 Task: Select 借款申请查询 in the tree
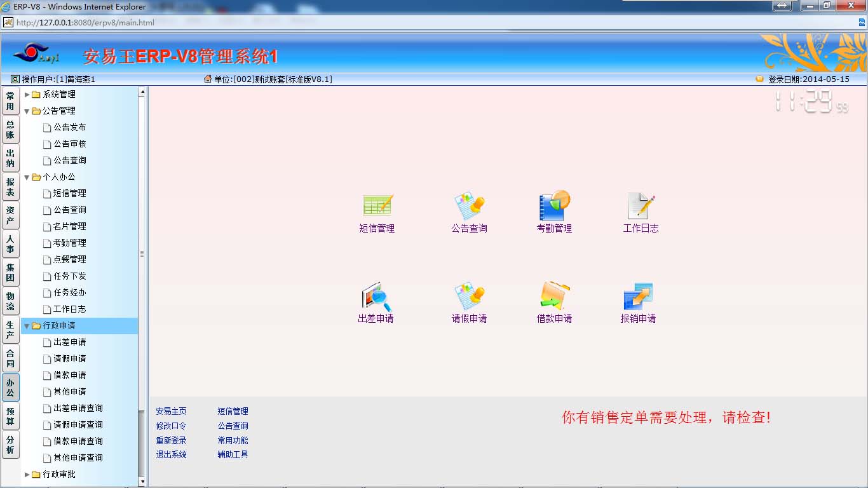[x=78, y=441]
